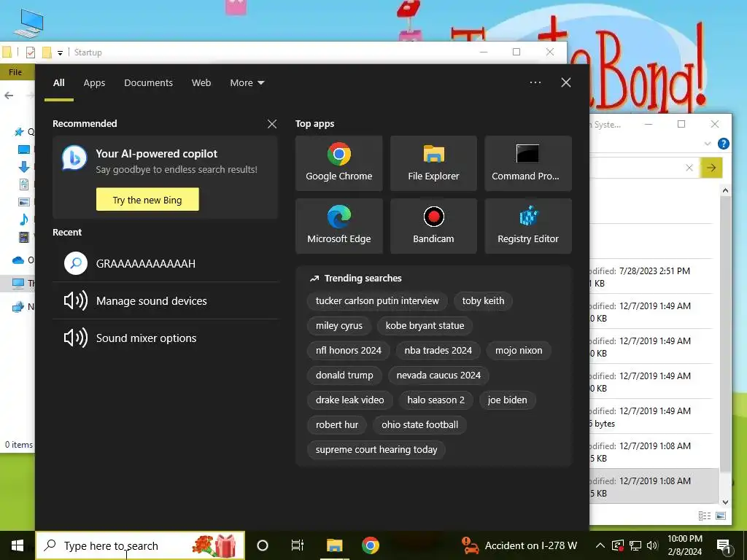747x560 pixels.
Task: Search trending mojo nixon
Action: [x=519, y=350]
